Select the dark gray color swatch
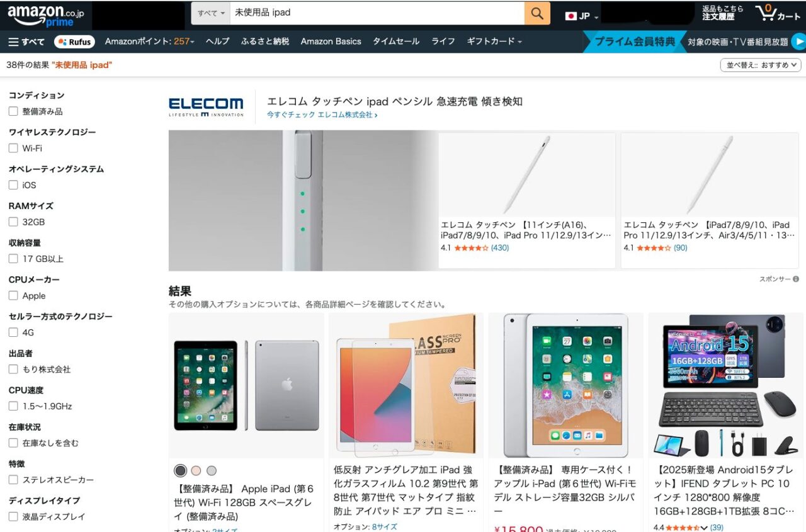Viewport: 806px width, 532px height. point(181,470)
